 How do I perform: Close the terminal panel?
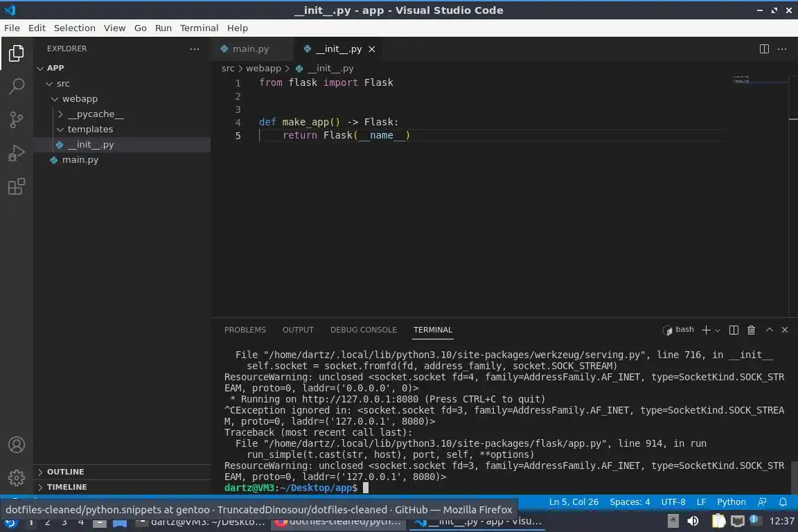[785, 330]
